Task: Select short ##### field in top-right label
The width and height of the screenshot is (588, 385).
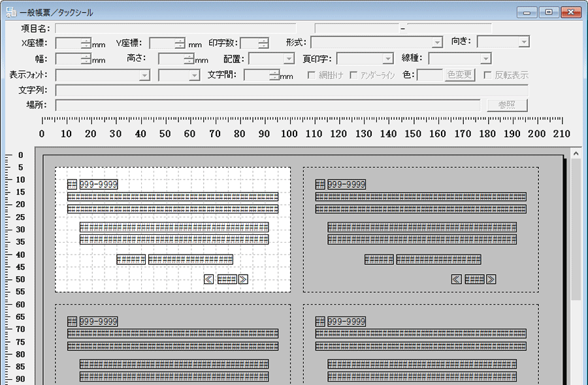Action: click(379, 260)
